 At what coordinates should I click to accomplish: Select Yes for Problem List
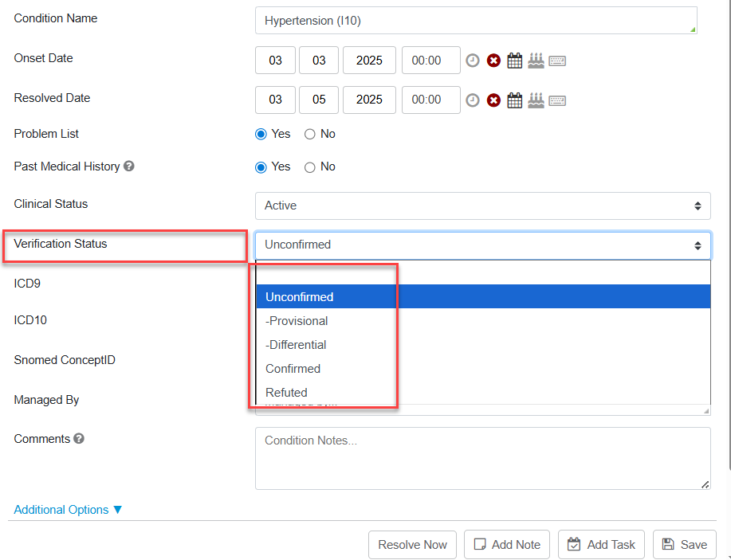261,135
